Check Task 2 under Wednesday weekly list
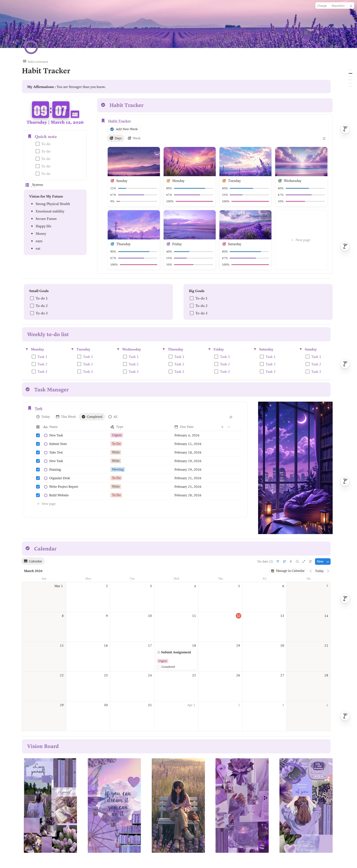Image resolution: width=357 pixels, height=868 pixels. click(125, 364)
